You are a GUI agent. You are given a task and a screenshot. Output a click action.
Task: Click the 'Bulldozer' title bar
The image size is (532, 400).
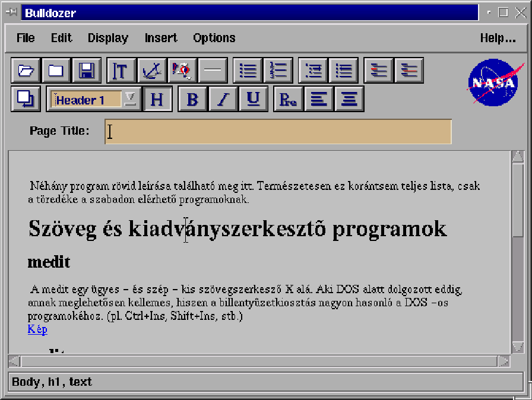pyautogui.click(x=250, y=12)
